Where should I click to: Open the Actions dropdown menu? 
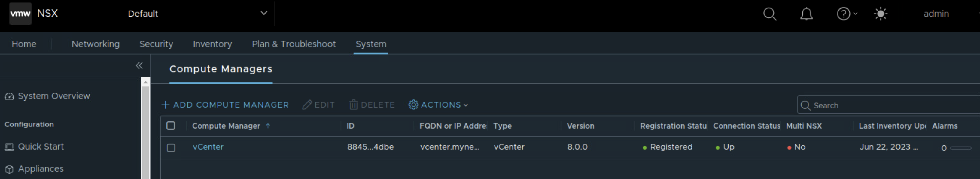[438, 105]
